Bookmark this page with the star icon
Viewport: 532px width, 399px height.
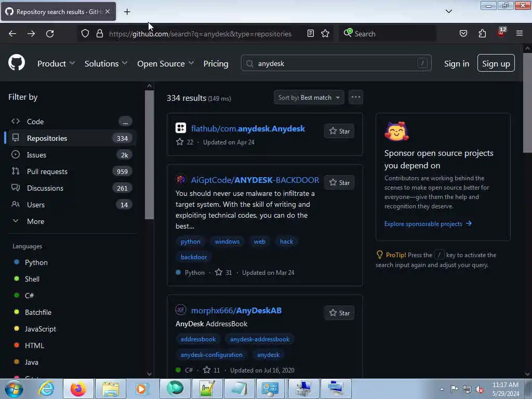click(x=325, y=33)
